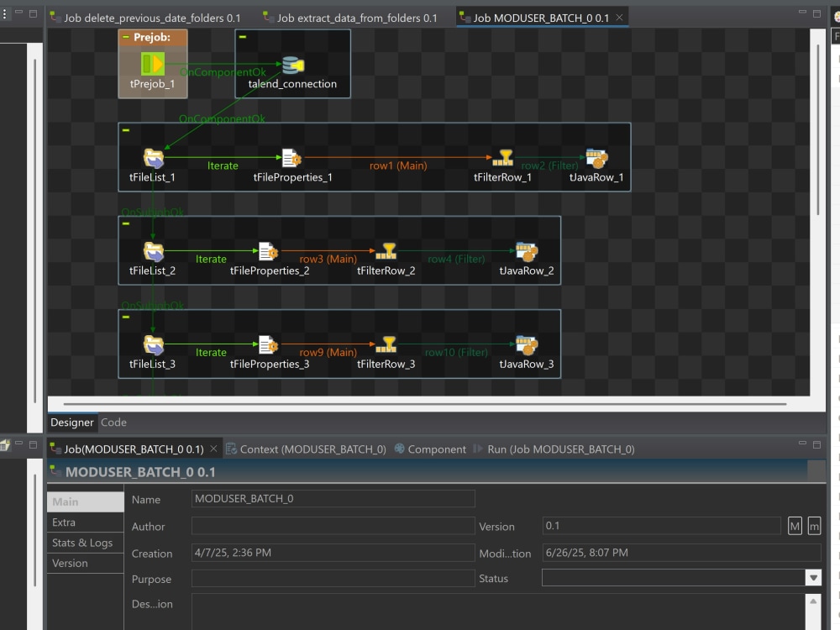840x630 pixels.
Task: Click the Author input field
Action: [x=333, y=526]
